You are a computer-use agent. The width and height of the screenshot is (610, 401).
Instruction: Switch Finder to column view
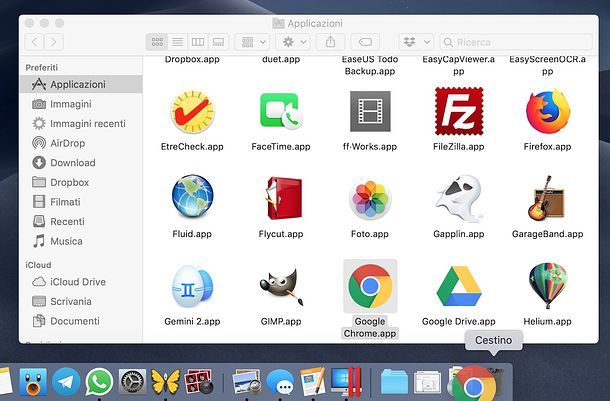pos(198,42)
